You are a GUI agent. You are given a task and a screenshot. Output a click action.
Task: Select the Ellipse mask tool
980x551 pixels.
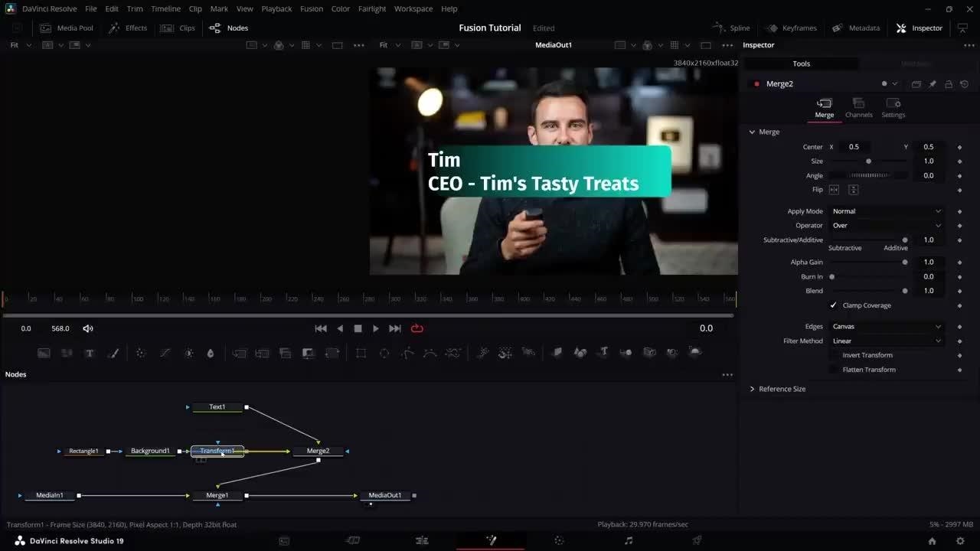[384, 353]
